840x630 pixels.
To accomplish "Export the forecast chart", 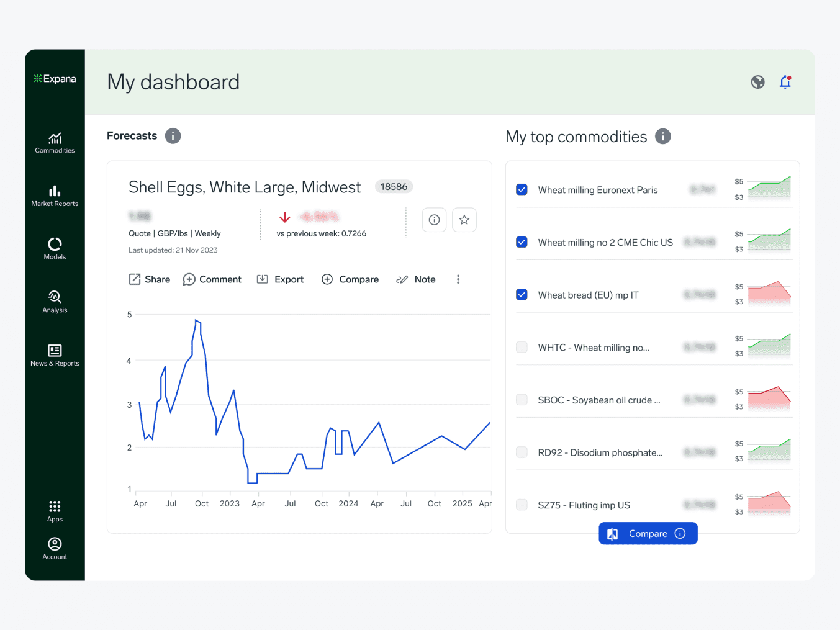I will coord(280,279).
